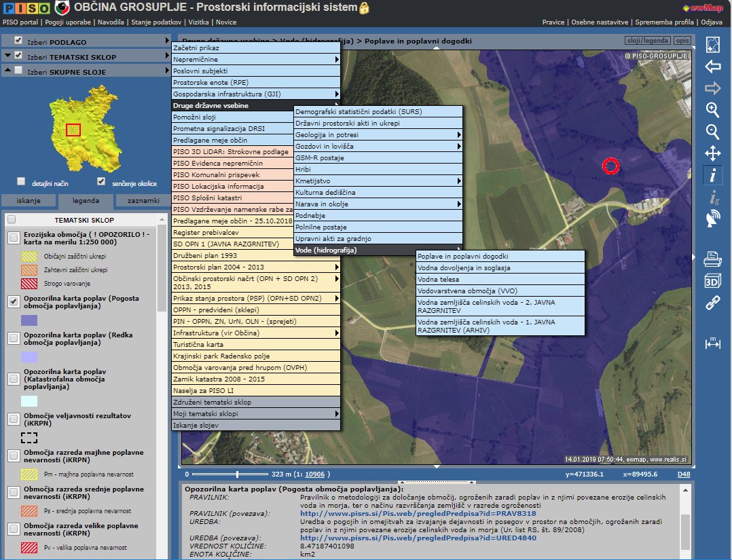Enable the Erozijska območja layer checkbox
732x560 pixels.
tap(14, 238)
